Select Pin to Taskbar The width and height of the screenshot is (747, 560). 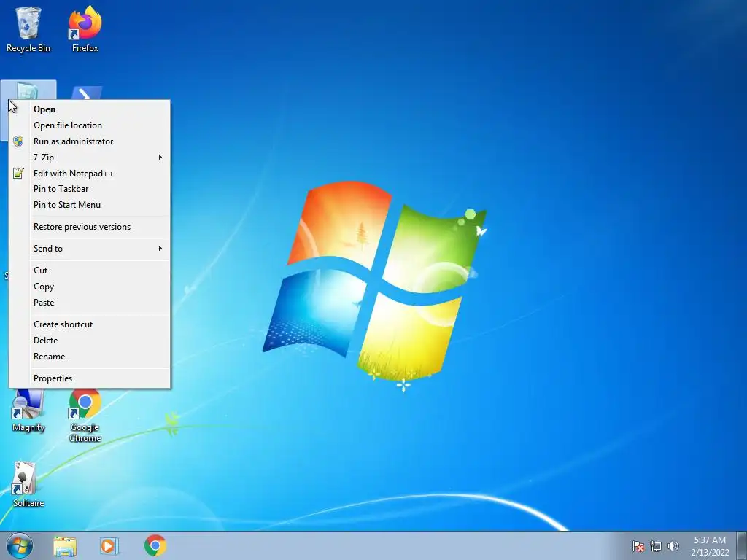(90, 189)
